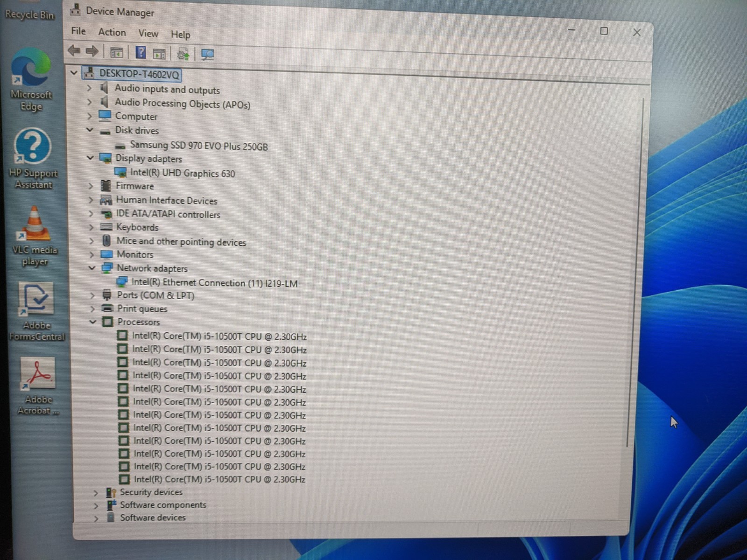Click the drive icon beside Disk drives
The height and width of the screenshot is (560, 747).
105,131
